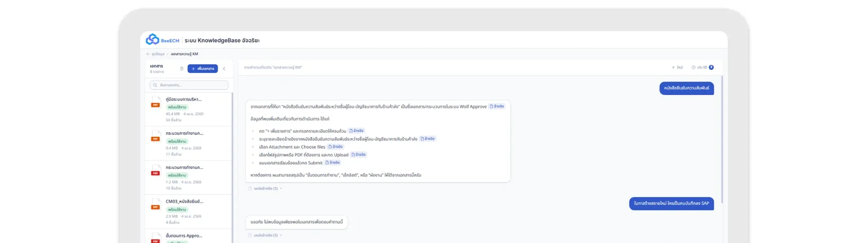Click the reference tag after Wolf Approve
Viewport: 868px width, 243px height.
click(496, 107)
